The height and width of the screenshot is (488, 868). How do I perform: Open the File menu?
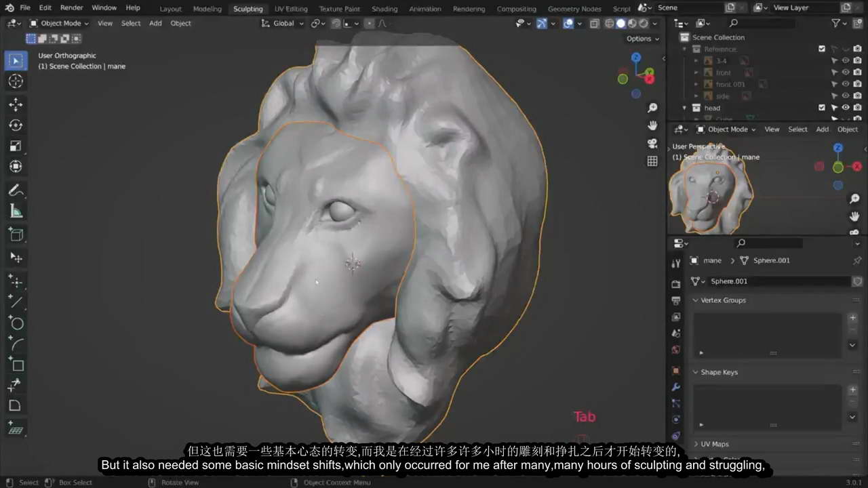coord(25,7)
